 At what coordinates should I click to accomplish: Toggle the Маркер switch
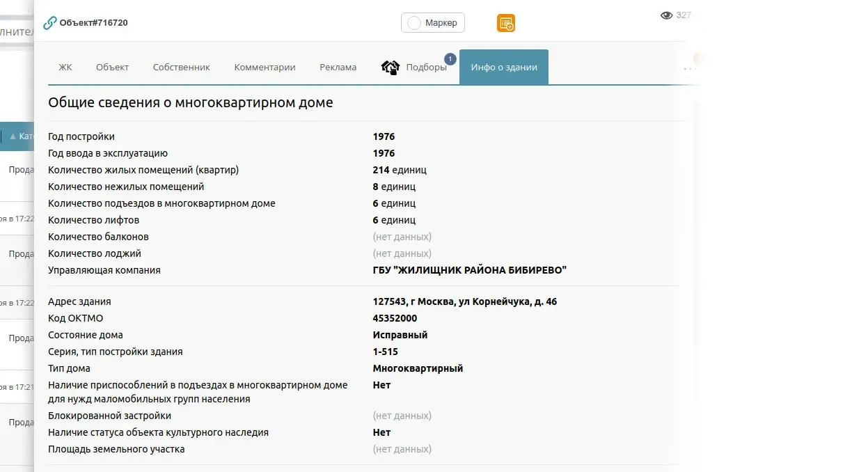[414, 23]
